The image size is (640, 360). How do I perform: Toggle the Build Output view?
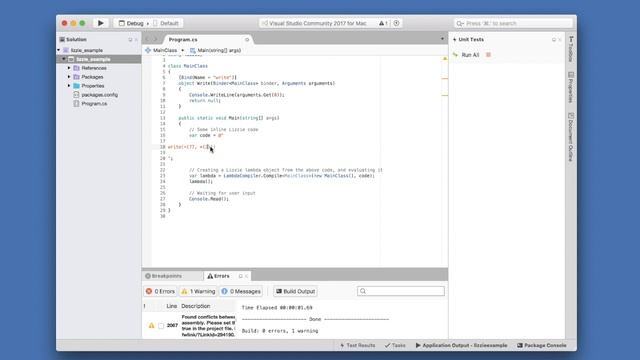(296, 291)
